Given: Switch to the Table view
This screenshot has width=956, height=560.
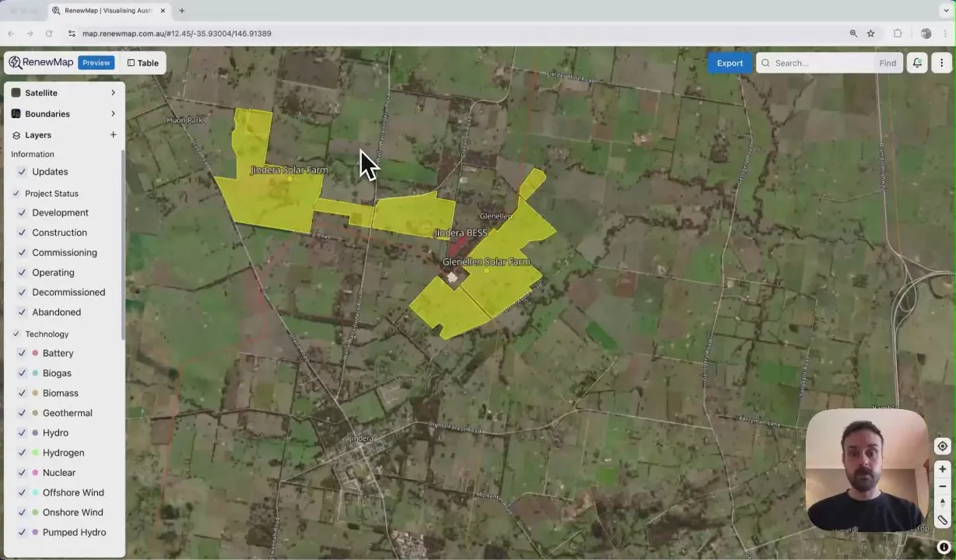Looking at the screenshot, I should pyautogui.click(x=143, y=63).
